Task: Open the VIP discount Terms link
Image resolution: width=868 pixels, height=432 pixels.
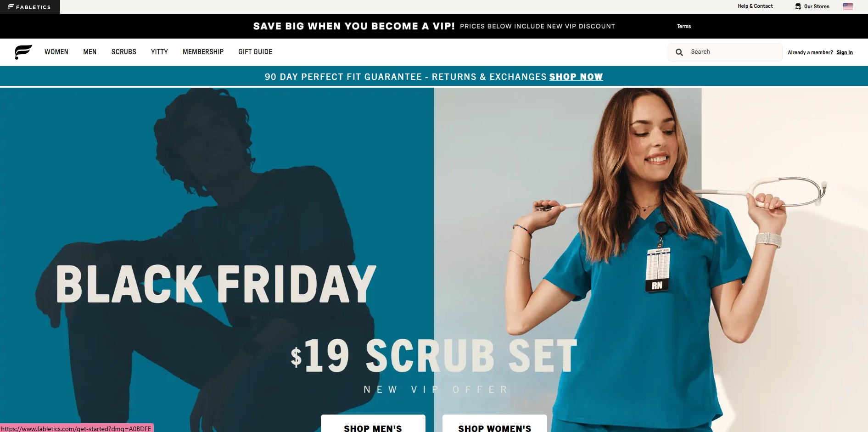Action: (684, 26)
